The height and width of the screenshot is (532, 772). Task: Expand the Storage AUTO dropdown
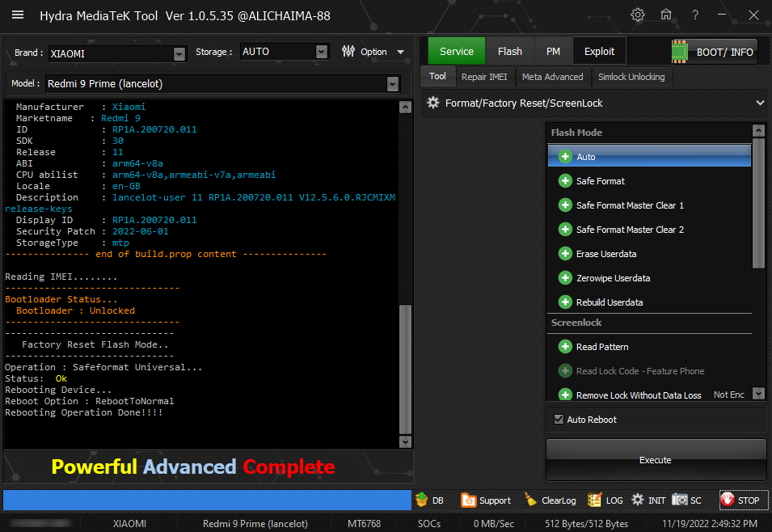322,52
